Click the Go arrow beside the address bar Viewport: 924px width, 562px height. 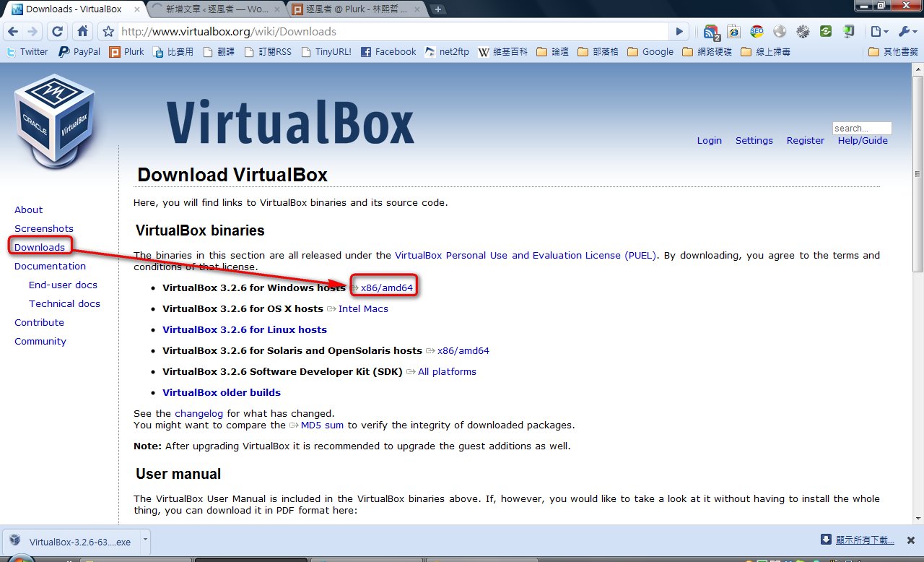pos(679,32)
